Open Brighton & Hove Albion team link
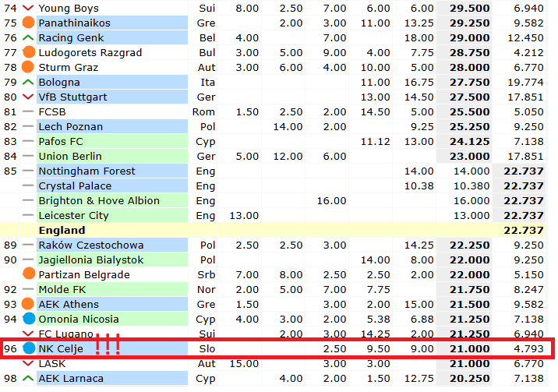 tap(99, 200)
